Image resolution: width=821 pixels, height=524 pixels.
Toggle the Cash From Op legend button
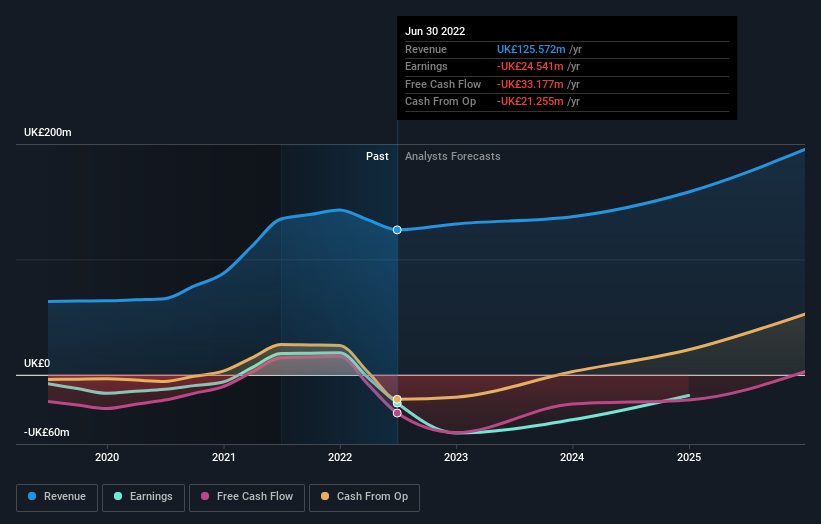364,497
